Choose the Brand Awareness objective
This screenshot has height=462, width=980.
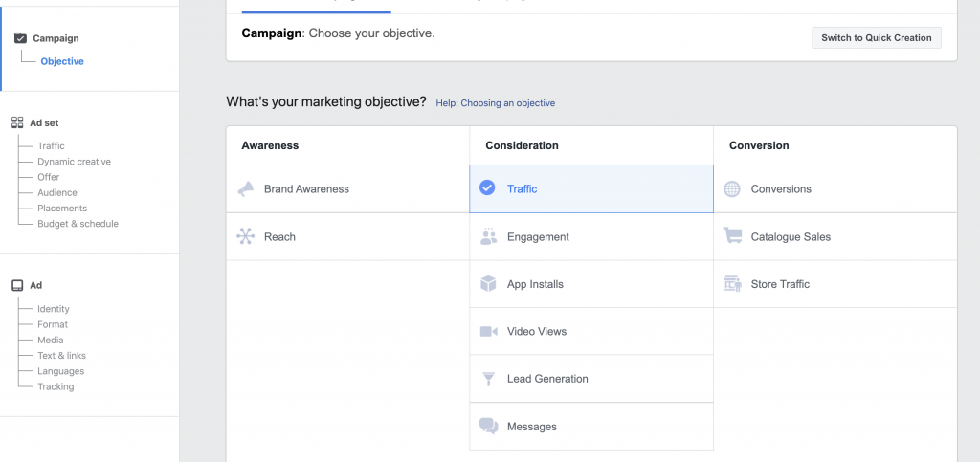[x=347, y=188]
